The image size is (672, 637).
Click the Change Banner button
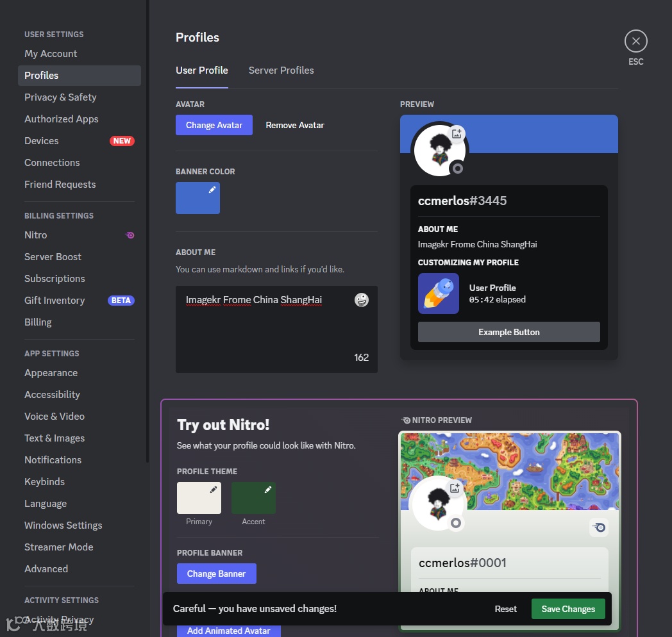point(217,574)
